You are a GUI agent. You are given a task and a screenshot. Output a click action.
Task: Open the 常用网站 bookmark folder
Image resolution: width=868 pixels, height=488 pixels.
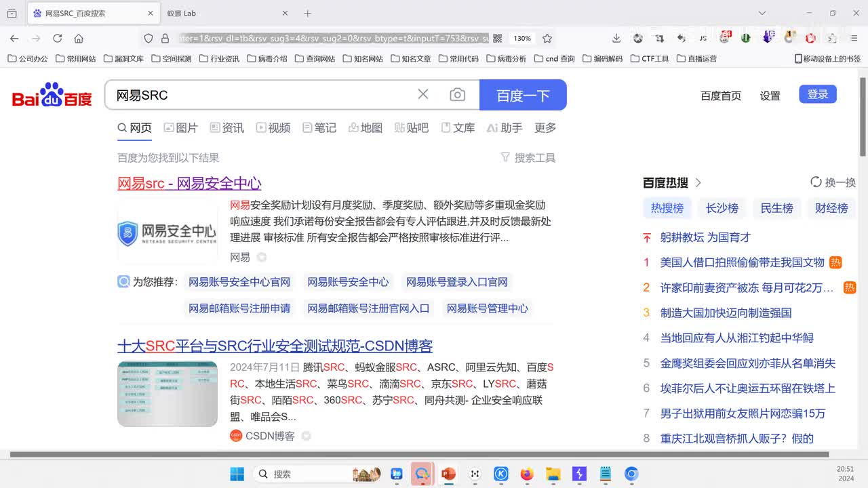click(x=76, y=59)
